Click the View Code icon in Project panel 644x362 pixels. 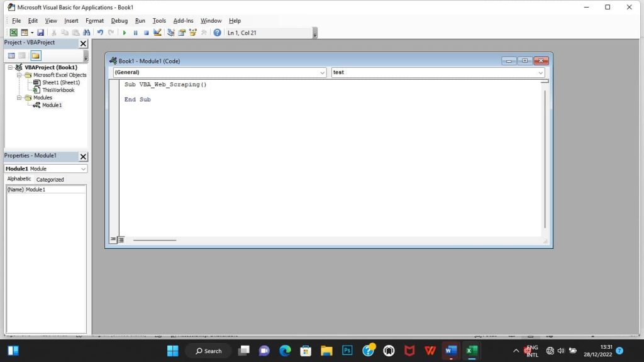click(11, 55)
